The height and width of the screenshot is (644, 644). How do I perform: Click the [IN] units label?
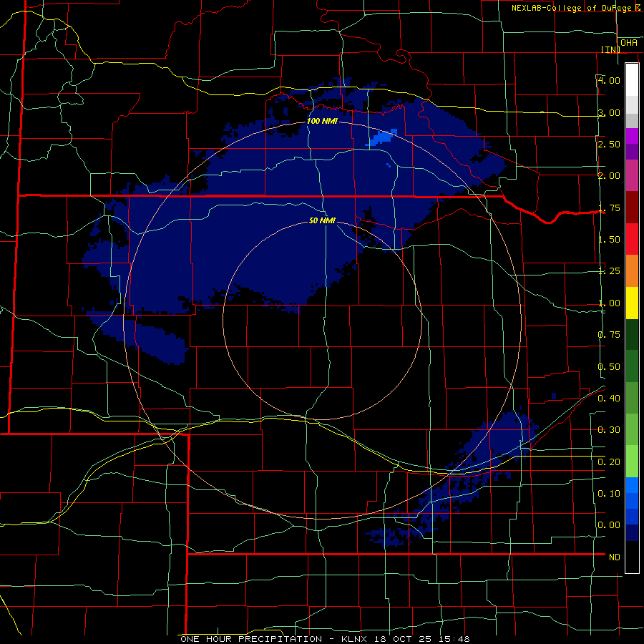click(610, 49)
